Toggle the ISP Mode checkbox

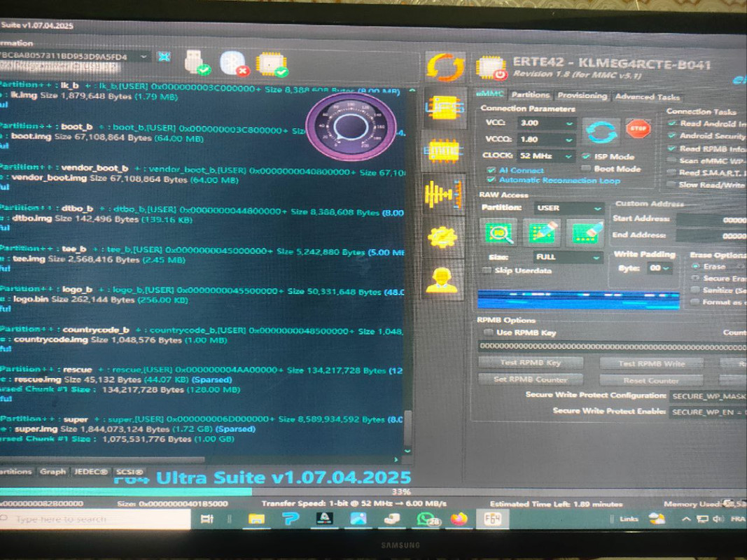pyautogui.click(x=586, y=156)
